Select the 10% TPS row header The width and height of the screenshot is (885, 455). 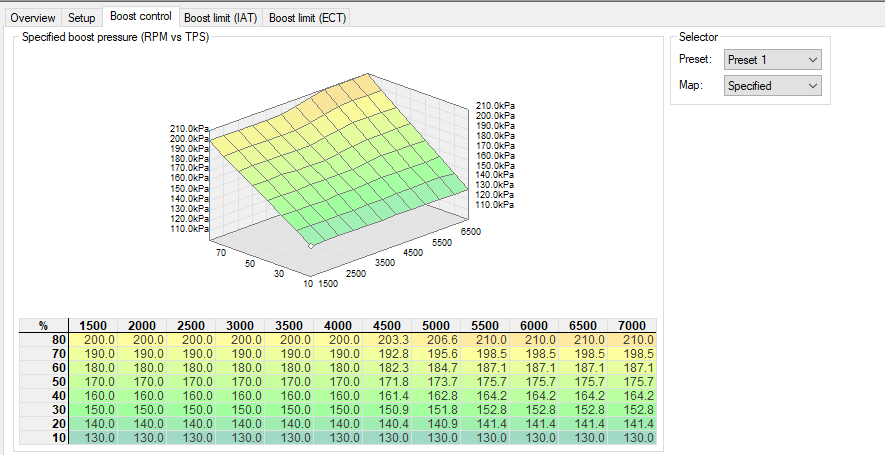44,438
